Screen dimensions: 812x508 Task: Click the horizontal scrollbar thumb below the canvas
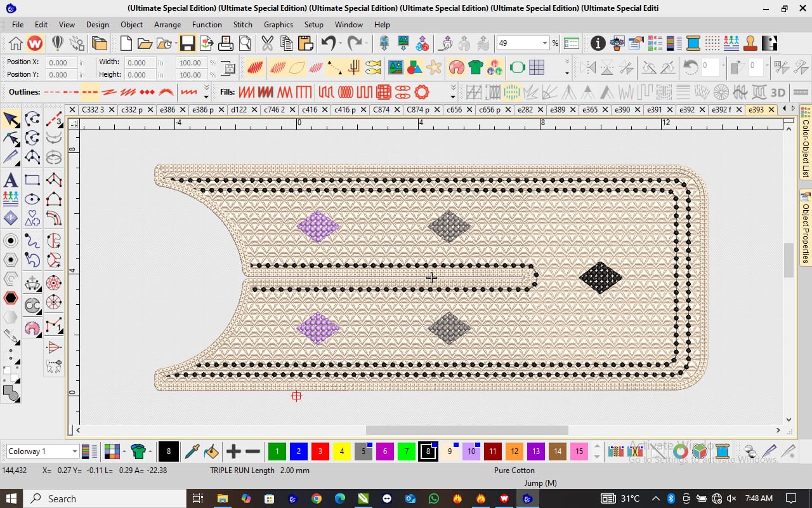(x=467, y=430)
